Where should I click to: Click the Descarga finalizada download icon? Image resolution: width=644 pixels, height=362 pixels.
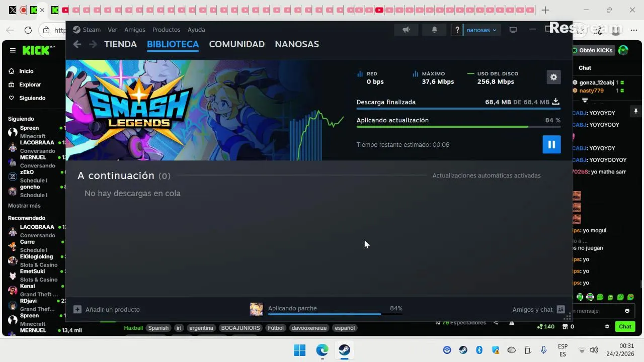click(556, 102)
